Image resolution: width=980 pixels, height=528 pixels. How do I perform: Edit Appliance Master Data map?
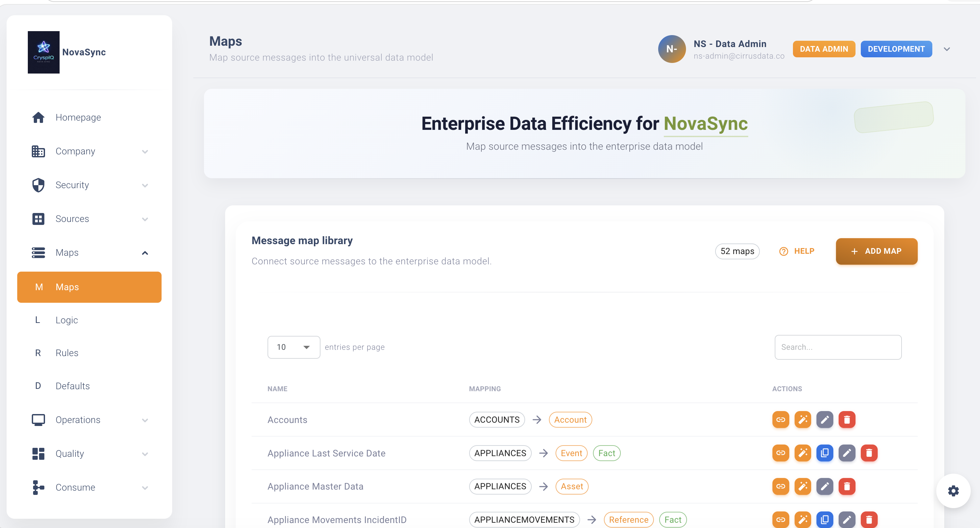click(825, 487)
